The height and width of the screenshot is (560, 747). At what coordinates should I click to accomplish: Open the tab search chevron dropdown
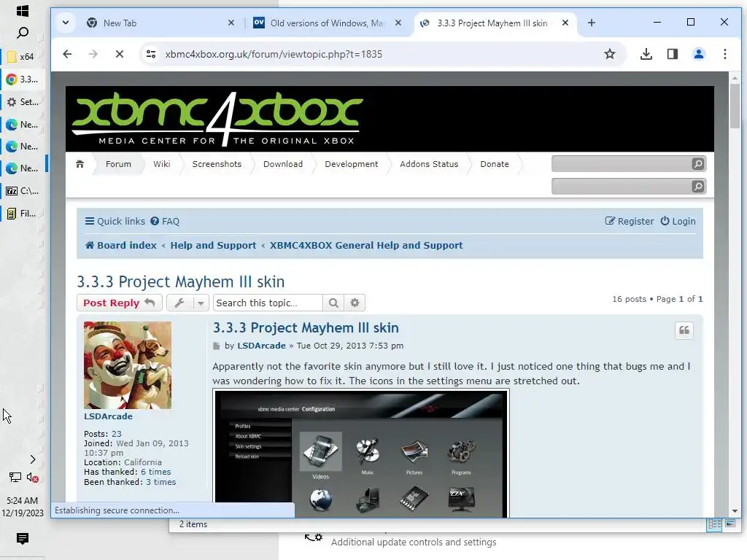click(x=66, y=23)
